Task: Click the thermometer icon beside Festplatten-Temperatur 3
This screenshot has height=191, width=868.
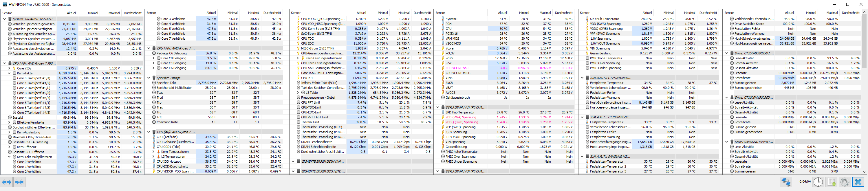Action: [587, 171]
